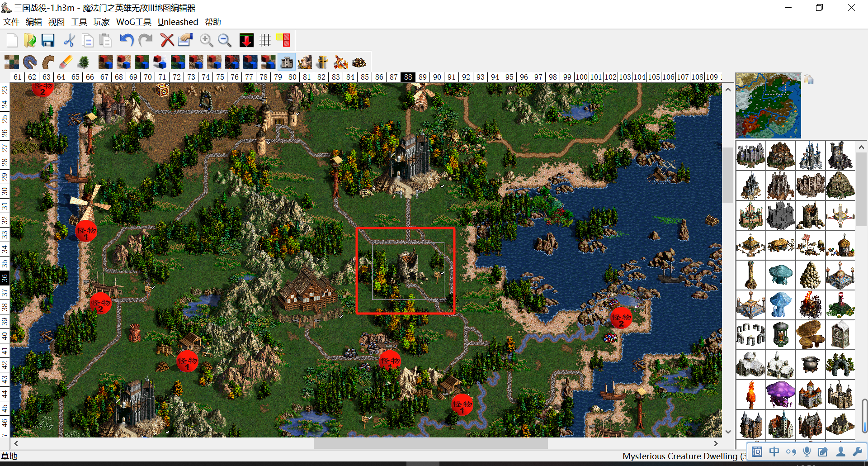Open the 帮助 menu
This screenshot has height=466, width=868.
[213, 22]
